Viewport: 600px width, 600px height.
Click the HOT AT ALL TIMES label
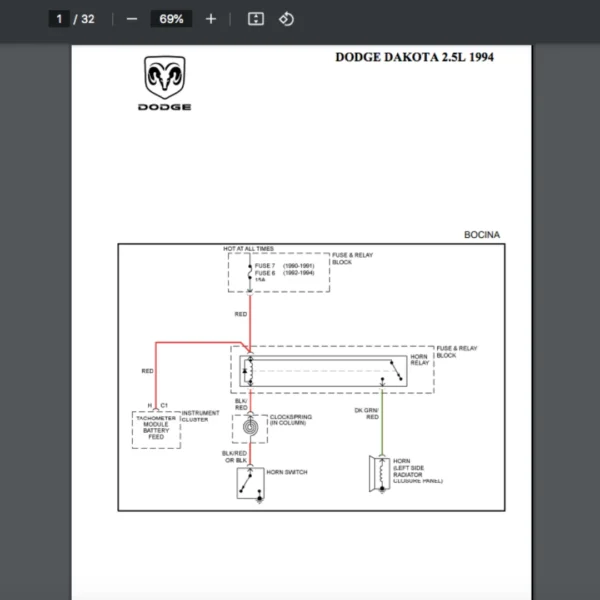(248, 249)
